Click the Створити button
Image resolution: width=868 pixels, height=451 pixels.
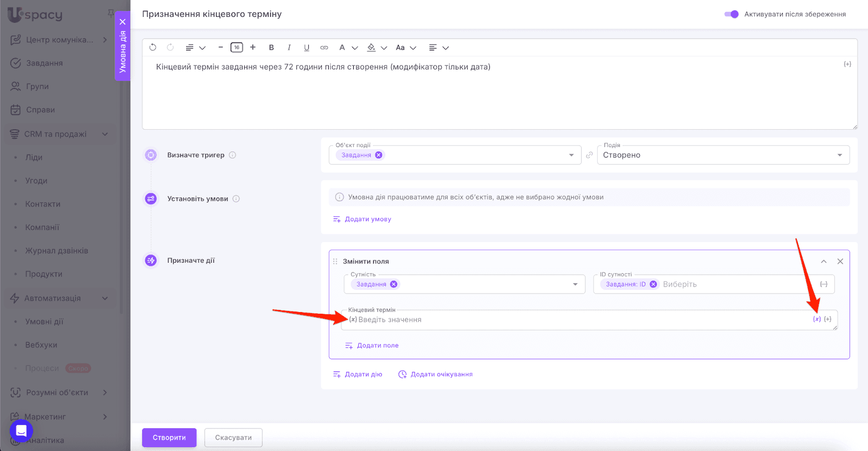[169, 437]
